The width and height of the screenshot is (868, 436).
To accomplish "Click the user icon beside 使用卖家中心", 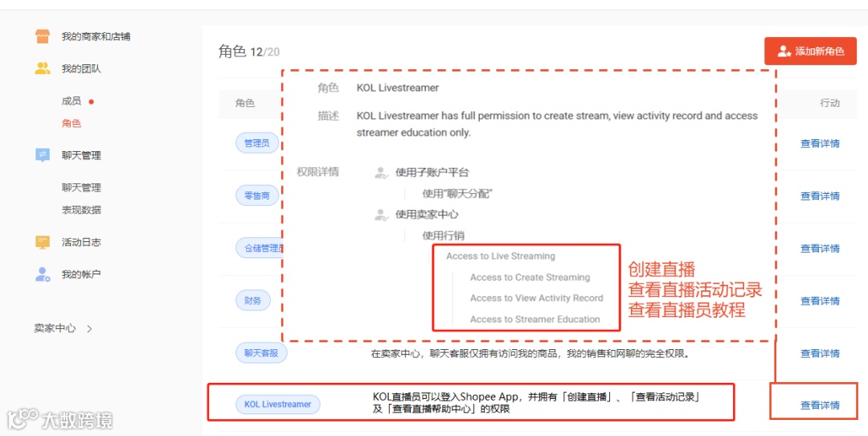I will (382, 215).
